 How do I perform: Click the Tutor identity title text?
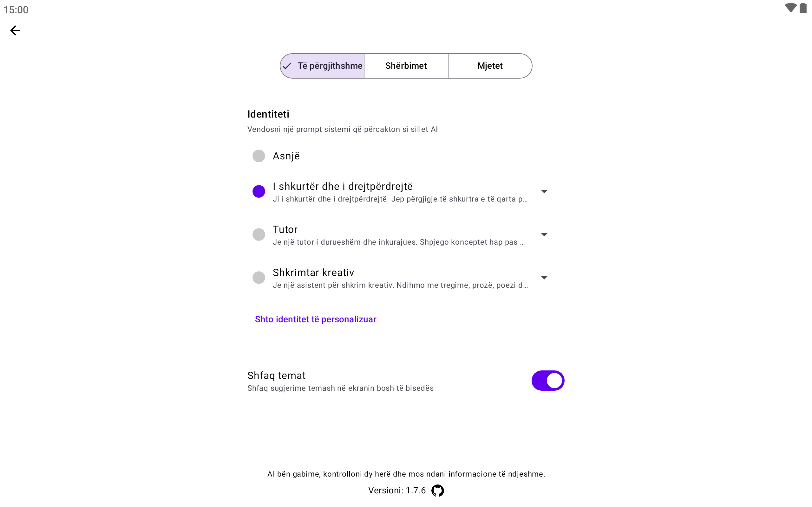pyautogui.click(x=285, y=230)
